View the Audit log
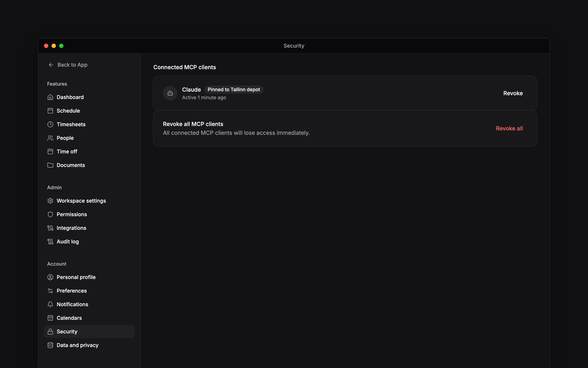588x368 pixels. tap(89, 242)
